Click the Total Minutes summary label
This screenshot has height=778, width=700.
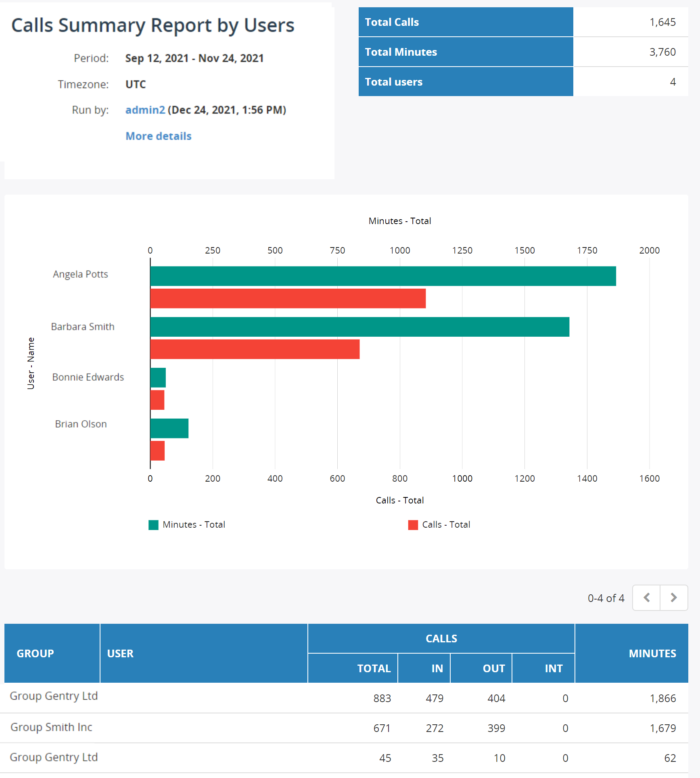click(x=401, y=52)
